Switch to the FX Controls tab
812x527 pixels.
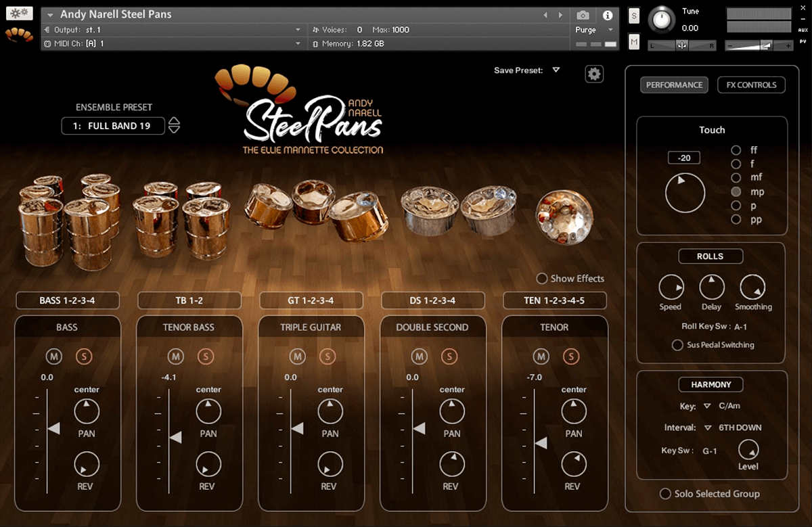[x=751, y=85]
